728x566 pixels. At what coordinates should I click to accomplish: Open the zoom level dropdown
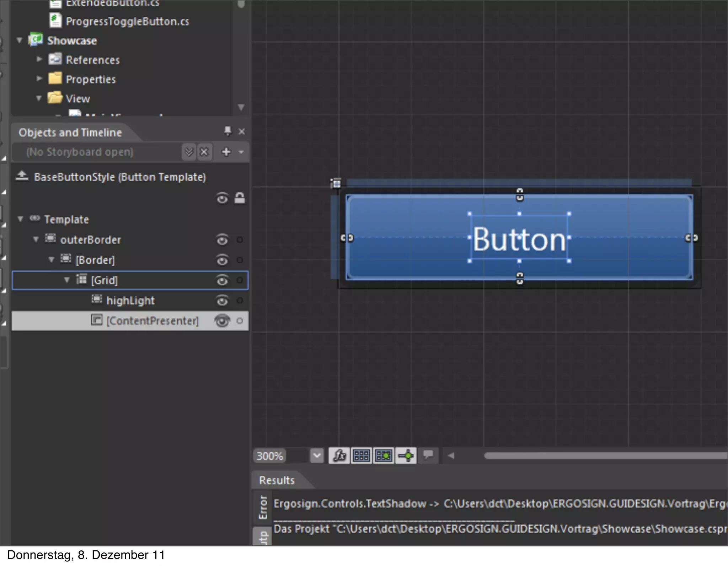click(317, 456)
